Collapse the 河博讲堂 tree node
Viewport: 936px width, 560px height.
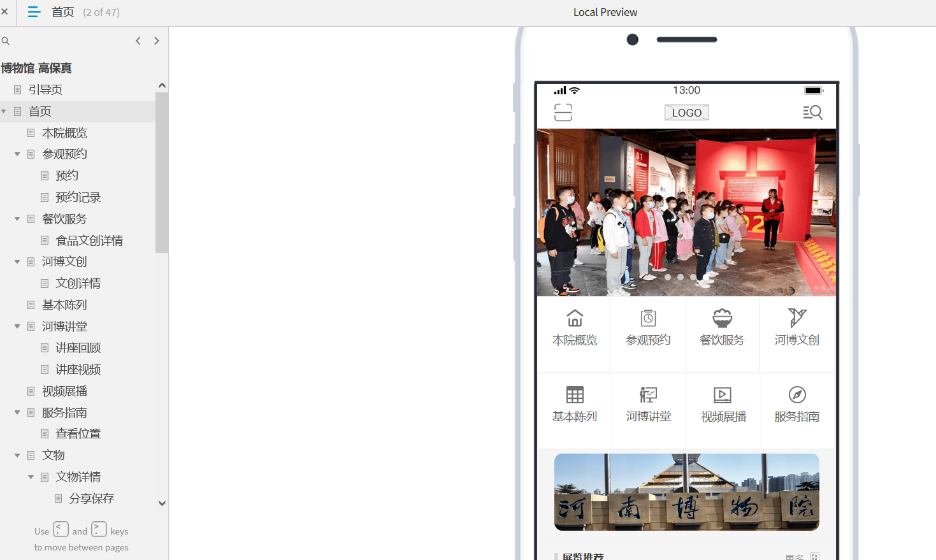click(17, 327)
